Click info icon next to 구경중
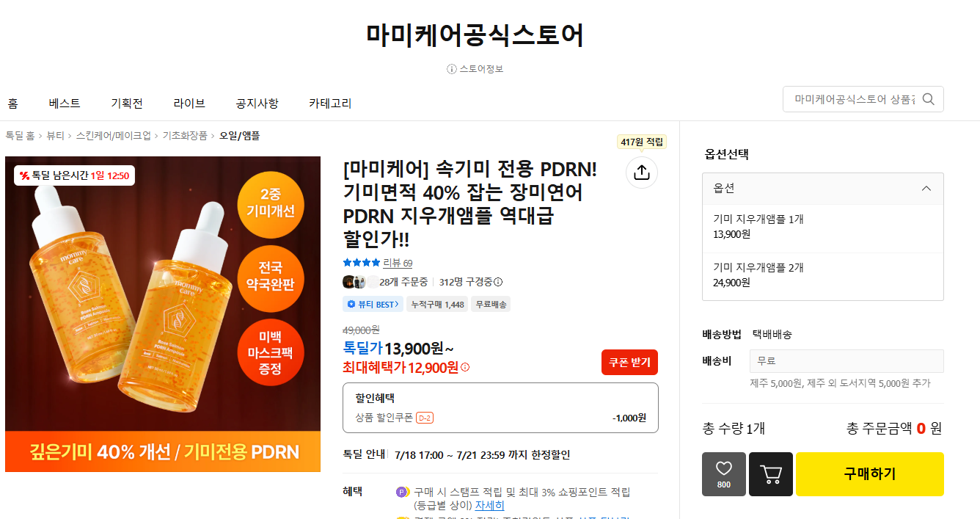The image size is (980, 519). (x=498, y=282)
